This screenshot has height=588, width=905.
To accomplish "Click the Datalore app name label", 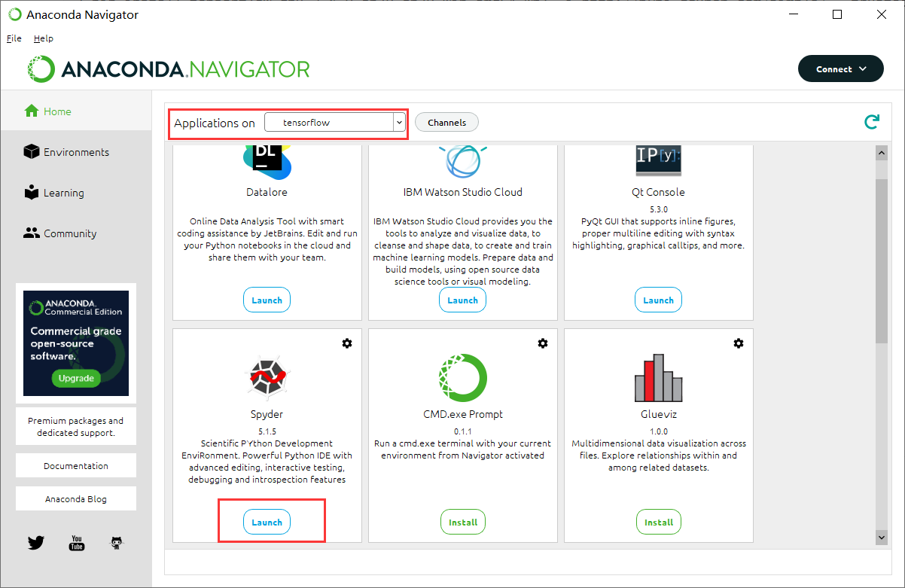I will pyautogui.click(x=267, y=192).
